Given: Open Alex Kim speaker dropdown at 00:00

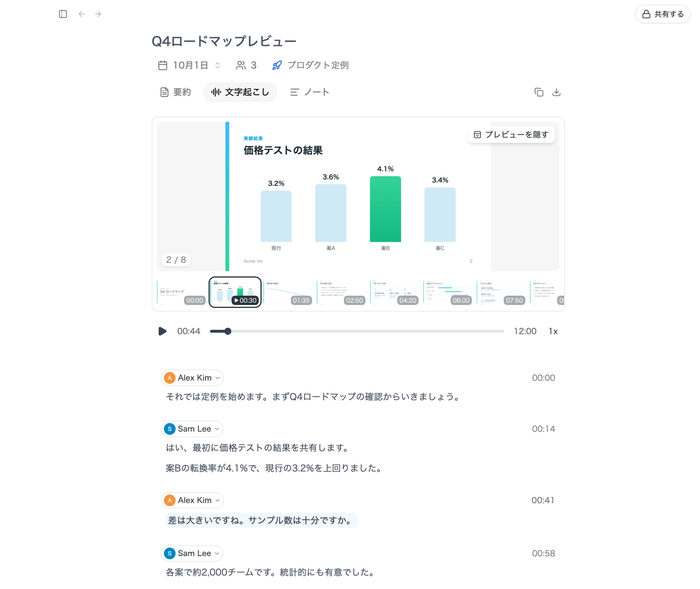Looking at the screenshot, I should point(192,378).
